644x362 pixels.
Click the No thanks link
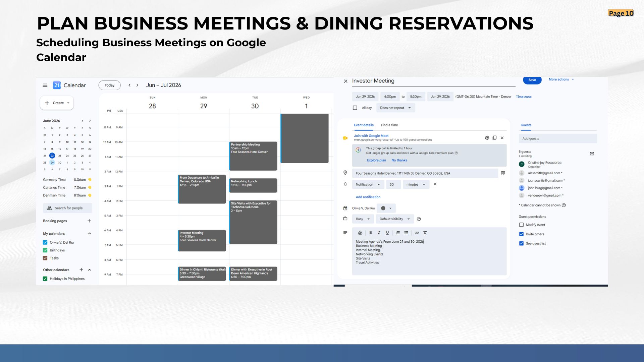pos(399,160)
